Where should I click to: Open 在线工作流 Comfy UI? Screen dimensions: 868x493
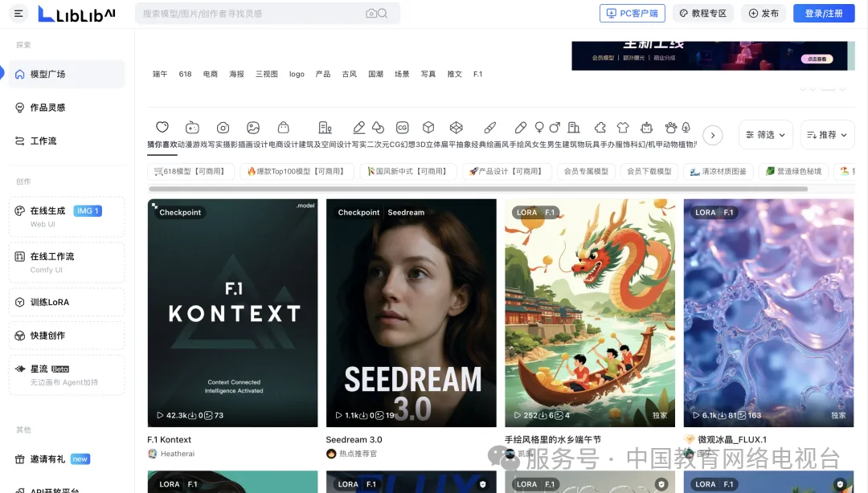(67, 263)
